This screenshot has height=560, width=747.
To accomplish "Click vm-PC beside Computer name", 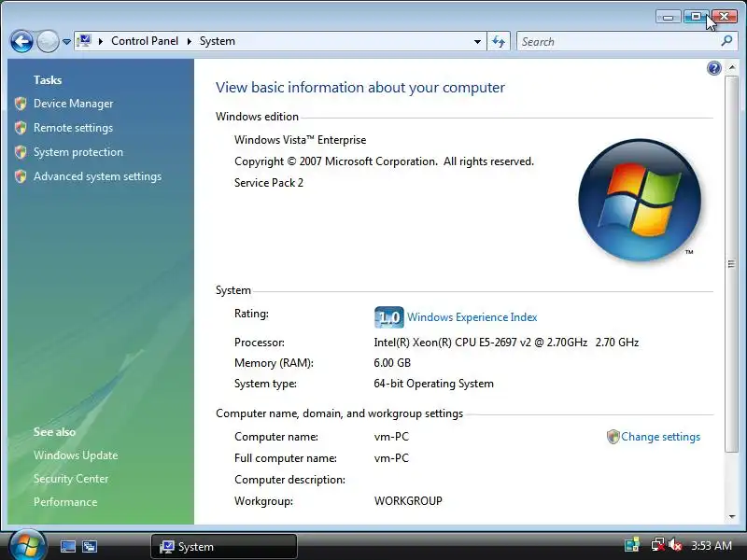I will pos(391,437).
